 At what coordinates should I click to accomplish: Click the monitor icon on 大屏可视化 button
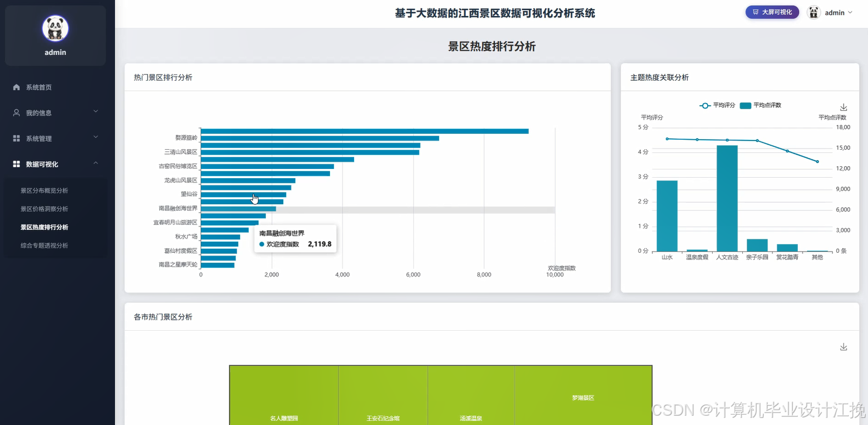[x=755, y=12]
